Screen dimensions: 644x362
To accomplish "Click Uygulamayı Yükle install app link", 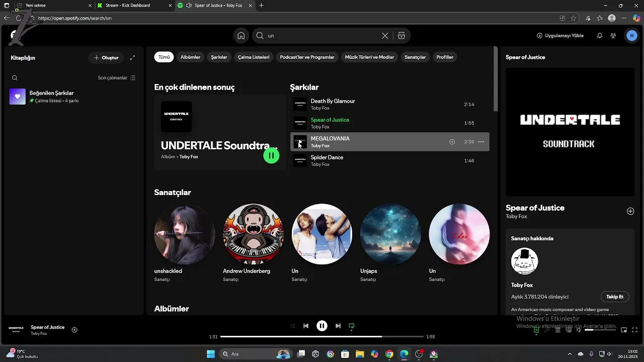I will 560,36.
